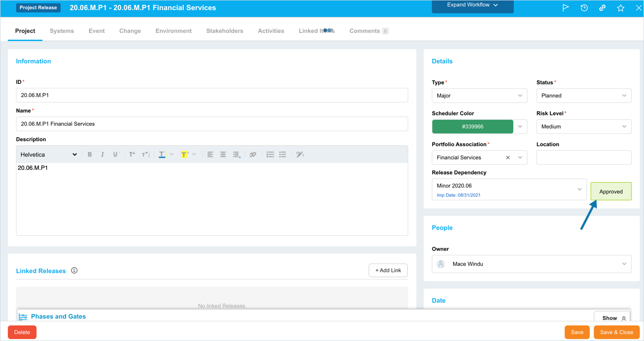Clear formatting with the magic wand icon
The height and width of the screenshot is (341, 644).
pyautogui.click(x=299, y=155)
